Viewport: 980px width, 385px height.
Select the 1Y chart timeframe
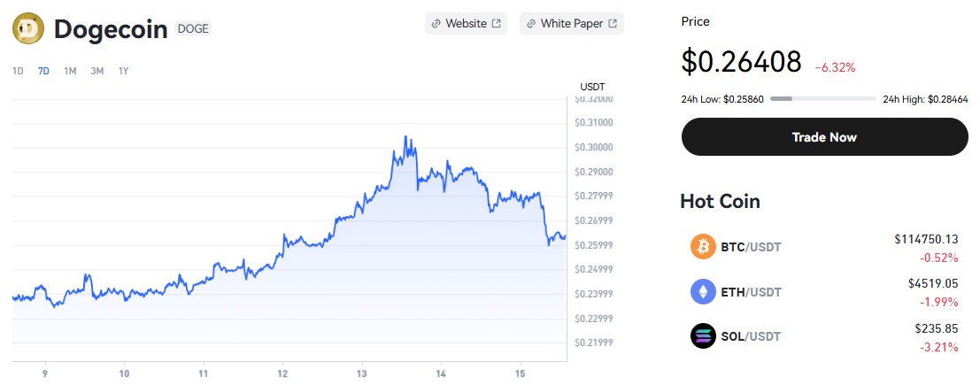click(124, 71)
